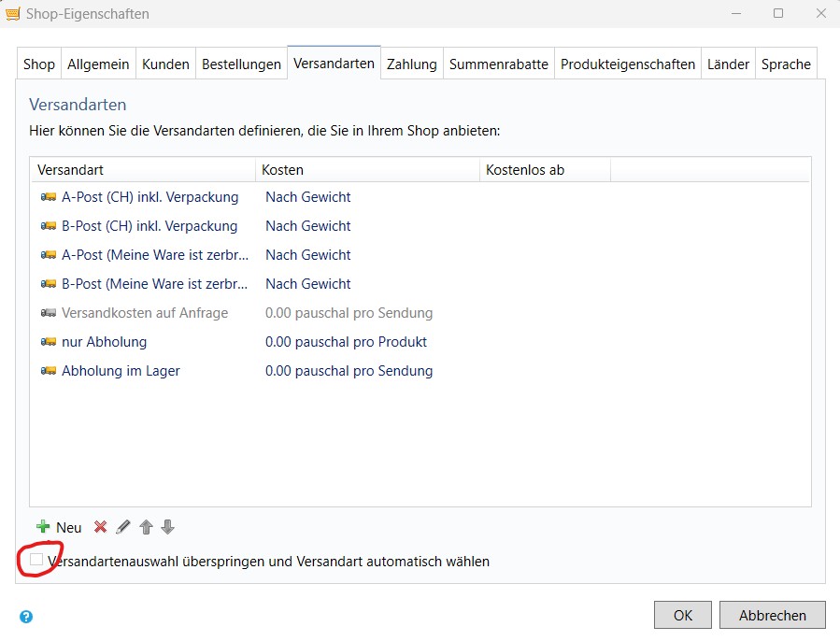840x641 pixels.
Task: Add a new Versandart with the green plus icon
Action: (x=44, y=527)
